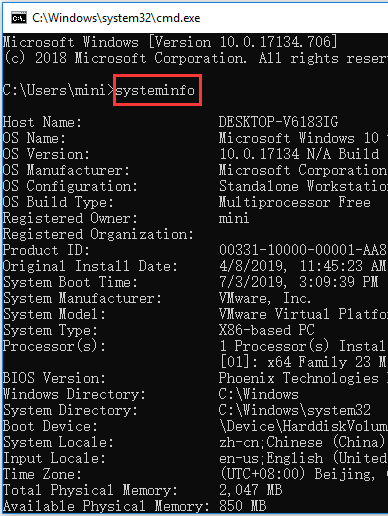This screenshot has width=388, height=516.
Task: Click the System Locale: label
Action: (58, 442)
